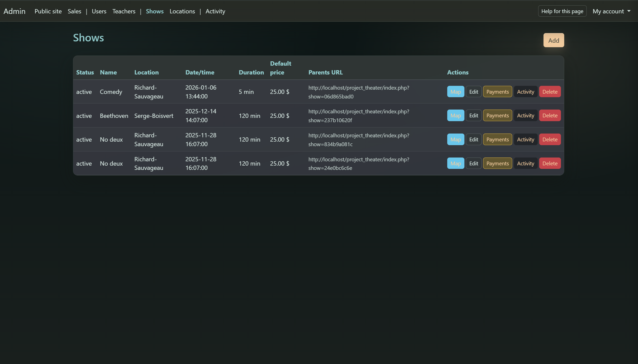The image size is (638, 364).
Task: Select the Admin home link
Action: click(x=14, y=11)
